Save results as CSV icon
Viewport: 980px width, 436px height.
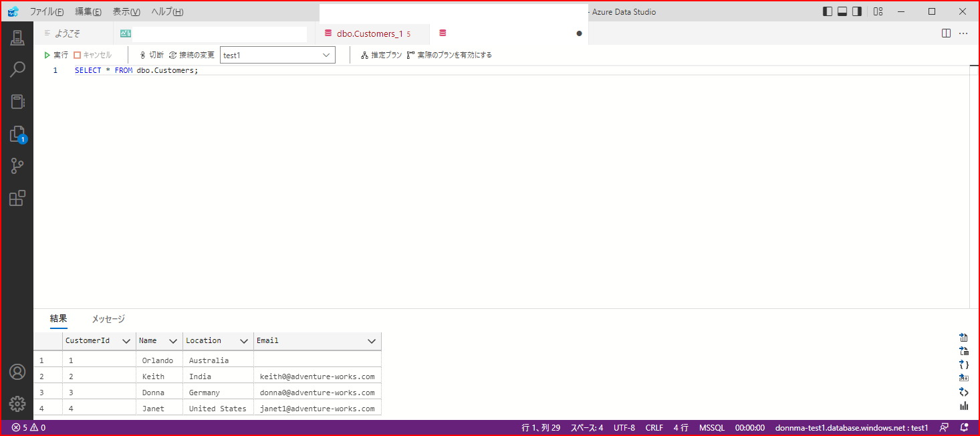tap(964, 337)
